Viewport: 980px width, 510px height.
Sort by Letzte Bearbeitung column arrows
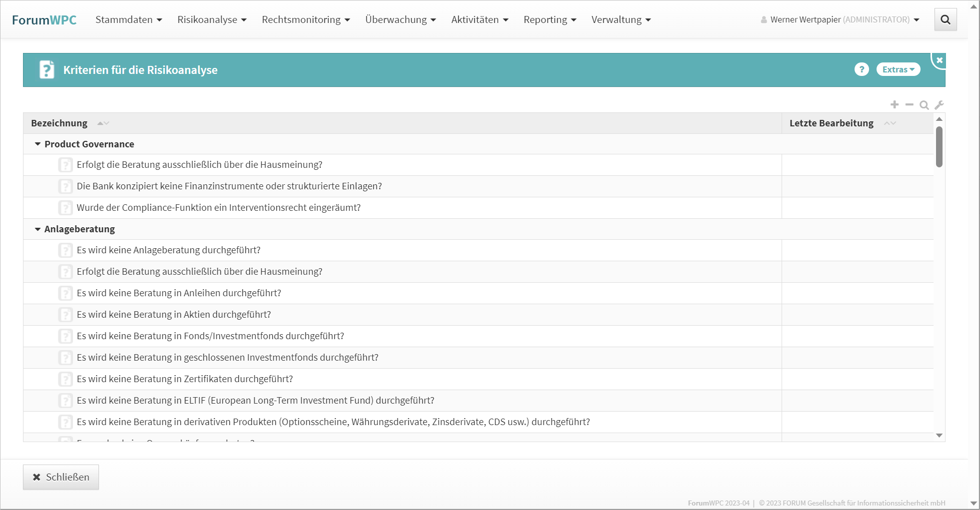pos(890,123)
